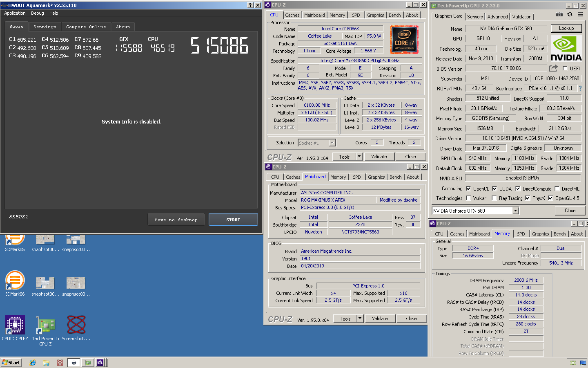
Task: Open the 3DMark05 desktop shortcut
Action: tap(15, 242)
